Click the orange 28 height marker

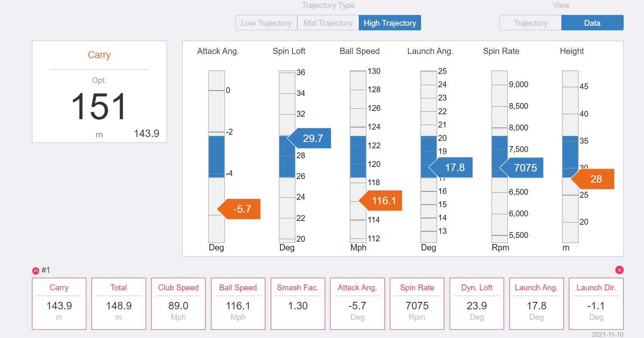(x=593, y=179)
